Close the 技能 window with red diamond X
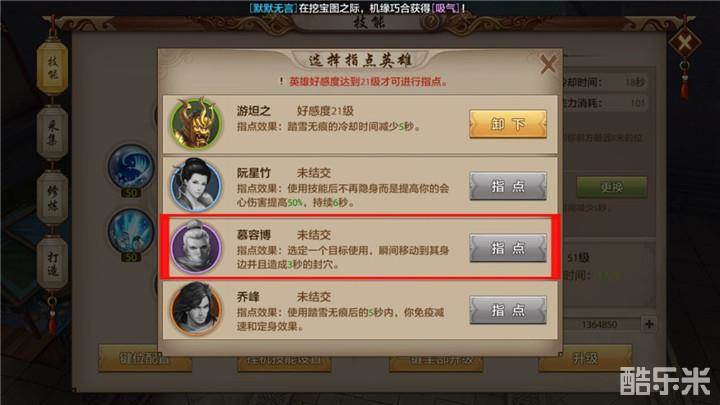Screen dimensions: 720x405 coord(684,44)
